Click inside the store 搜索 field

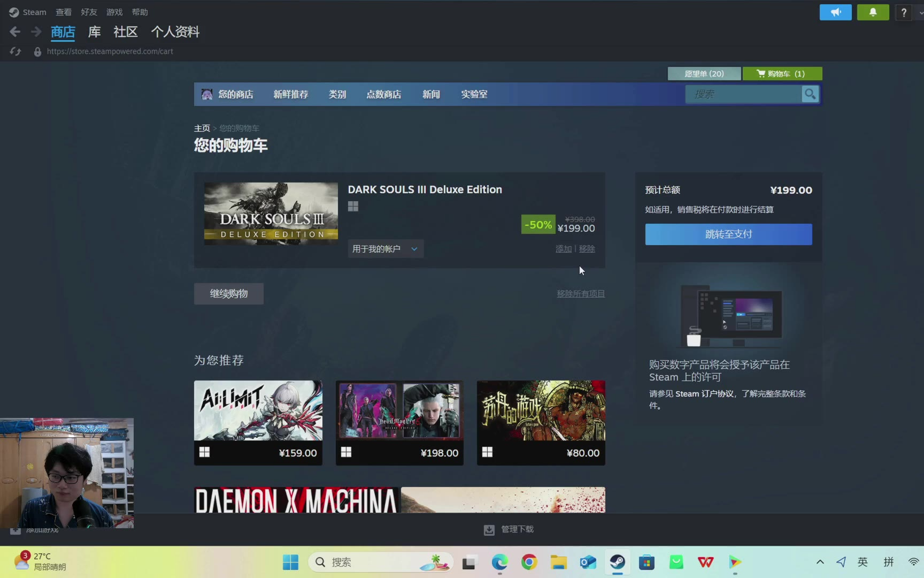point(744,94)
